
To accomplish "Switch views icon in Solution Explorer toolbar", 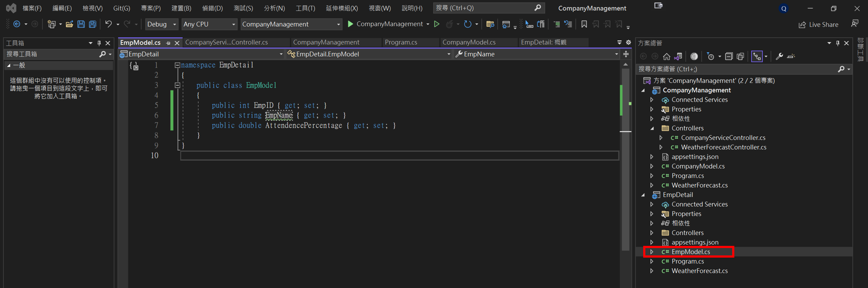I will click(678, 56).
